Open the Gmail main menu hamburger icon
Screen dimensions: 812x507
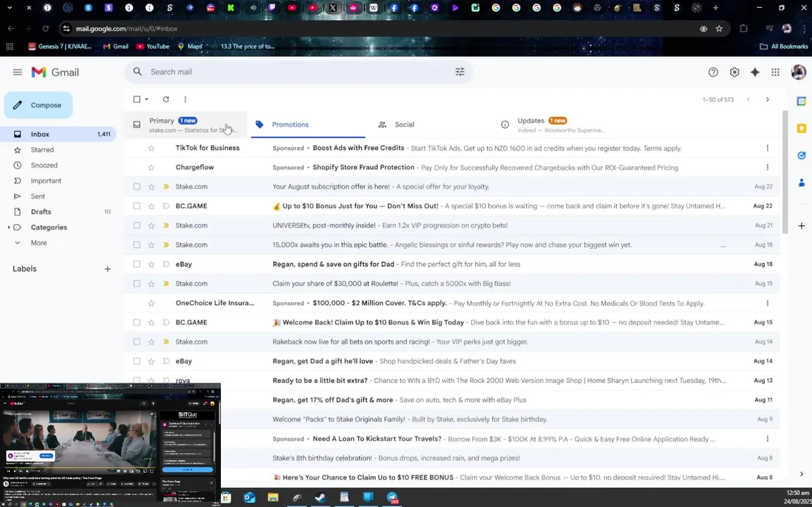point(17,72)
